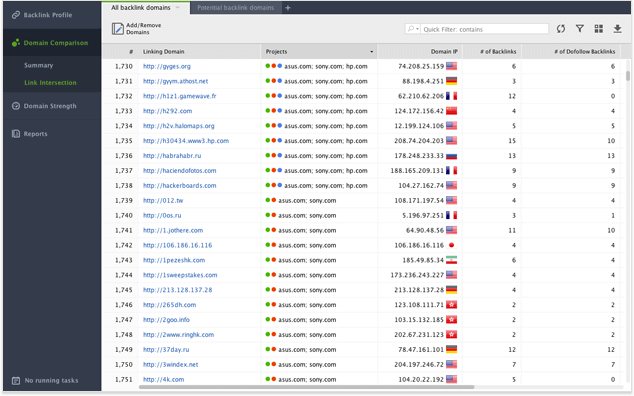Open link http://37day.ru
Image resolution: width=634 pixels, height=396 pixels.
tap(166, 349)
